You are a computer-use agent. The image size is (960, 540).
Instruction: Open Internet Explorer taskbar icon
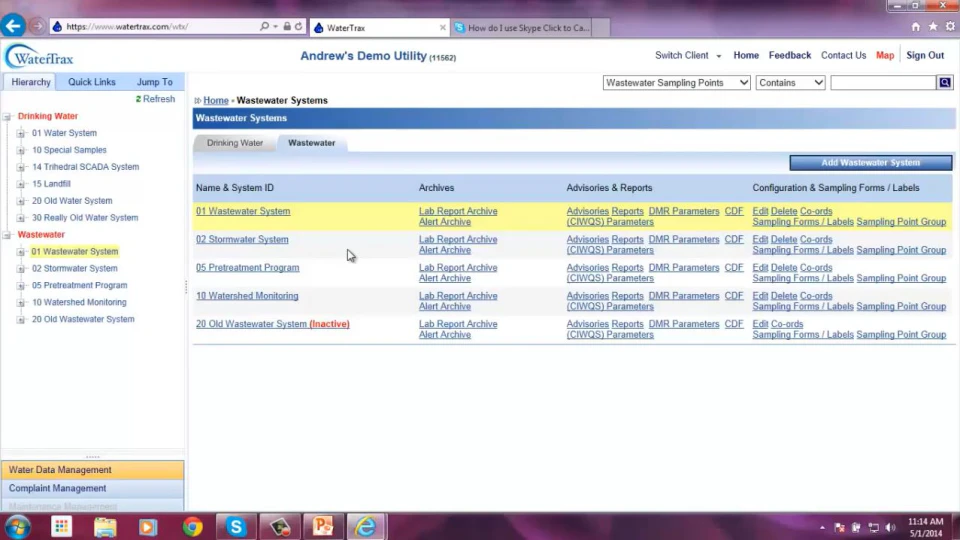click(x=366, y=527)
